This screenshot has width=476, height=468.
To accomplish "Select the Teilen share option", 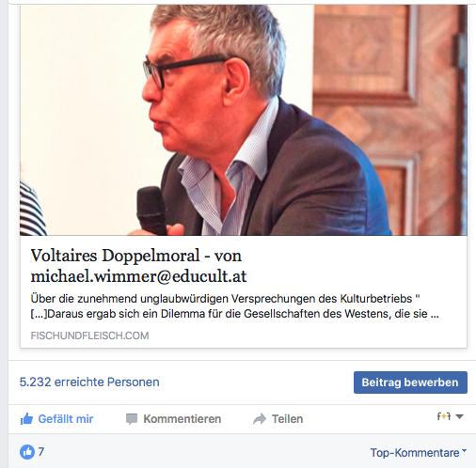I will [x=287, y=419].
